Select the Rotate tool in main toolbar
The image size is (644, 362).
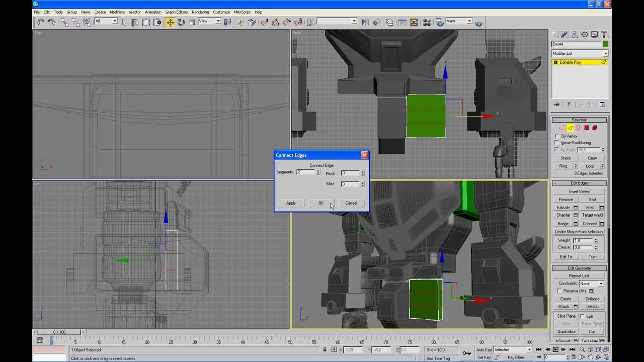[181, 22]
